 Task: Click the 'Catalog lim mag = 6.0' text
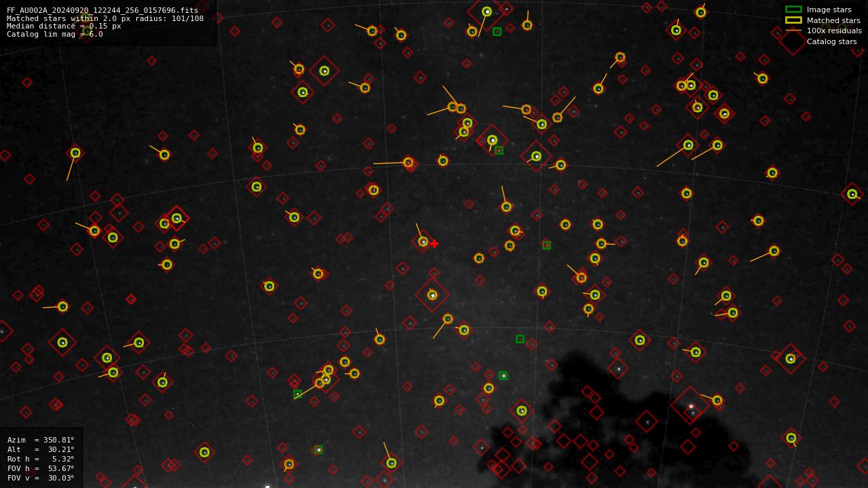pos(55,34)
